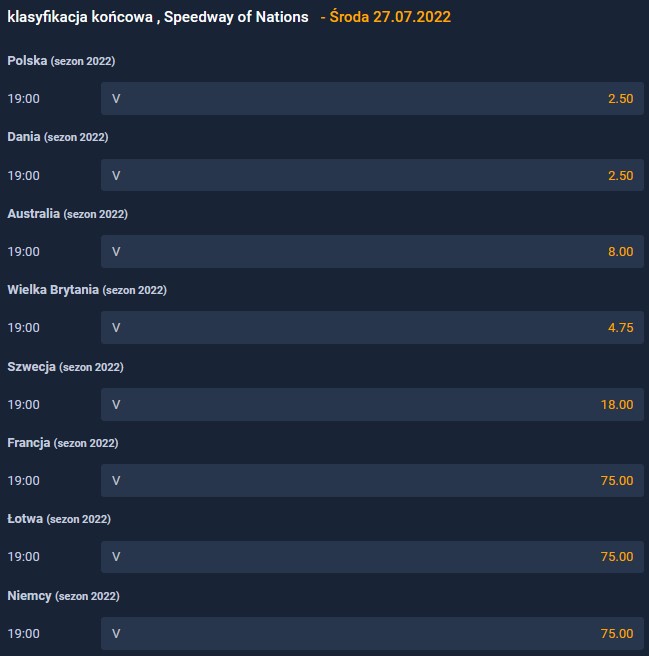This screenshot has height=656, width=649.
Task: Click the Niemcy (sezon 2022) heading
Action: pyautogui.click(x=63, y=596)
